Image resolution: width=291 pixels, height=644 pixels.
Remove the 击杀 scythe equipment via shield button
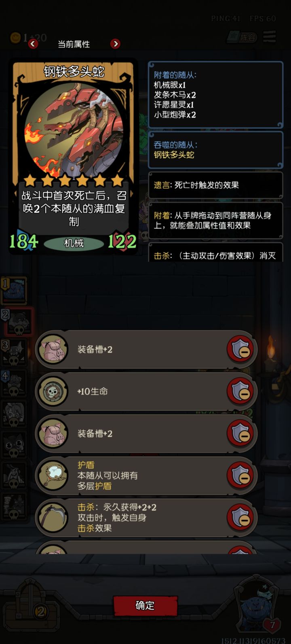(x=241, y=518)
